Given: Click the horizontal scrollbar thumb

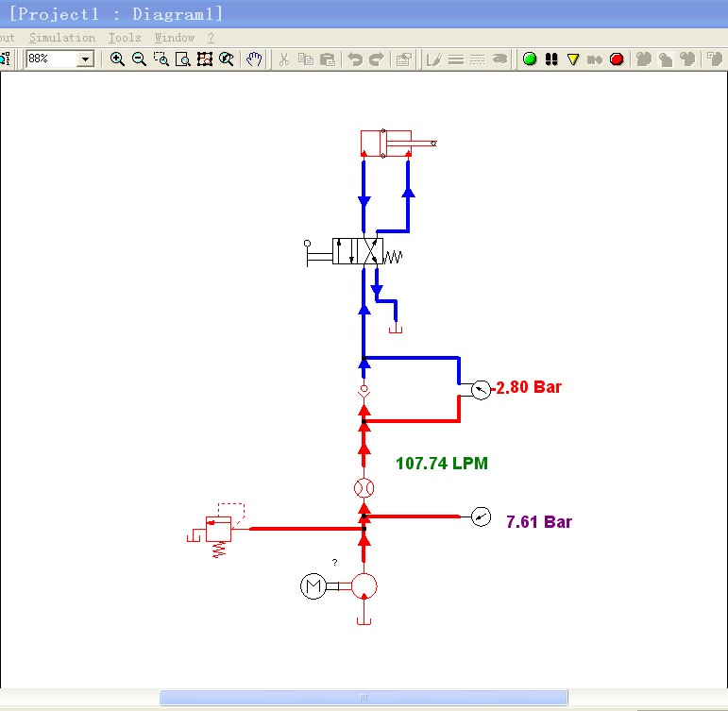Looking at the screenshot, I should pyautogui.click(x=364, y=697).
